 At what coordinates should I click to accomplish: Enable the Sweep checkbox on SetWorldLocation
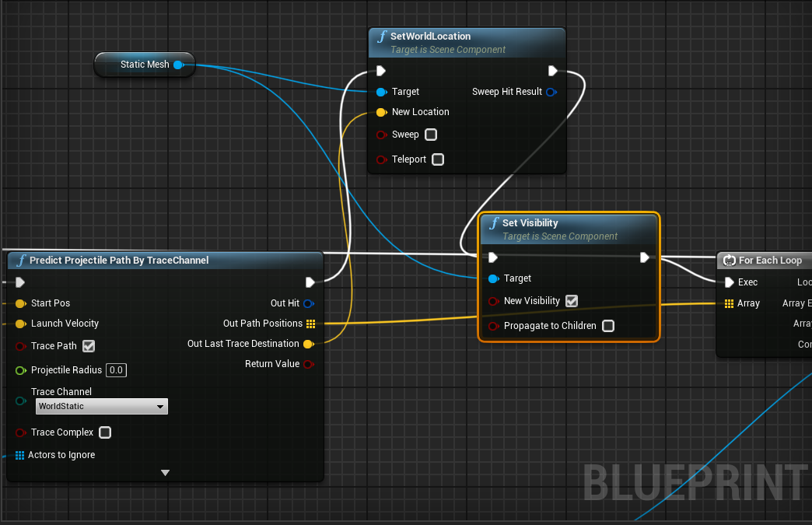[431, 135]
